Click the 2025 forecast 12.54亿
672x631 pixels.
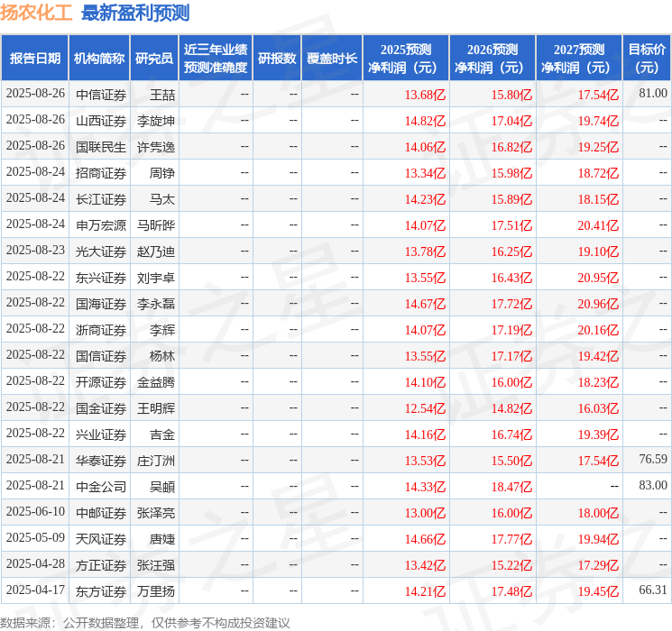point(425,408)
